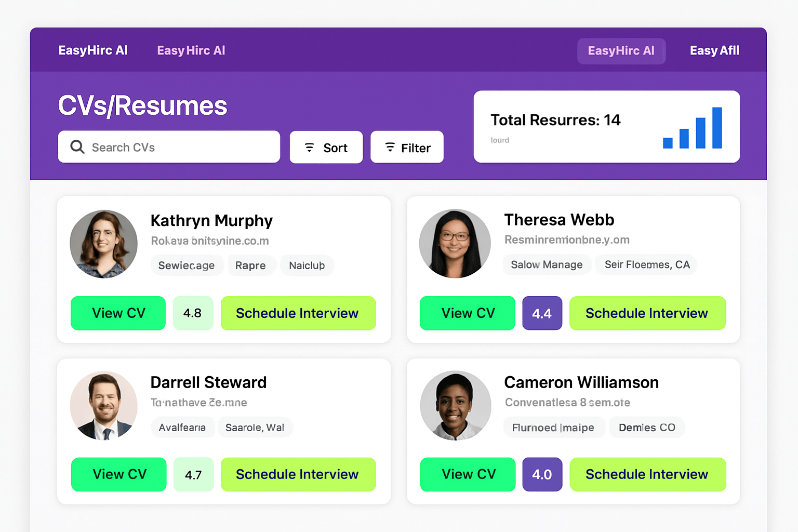The width and height of the screenshot is (798, 532).
Task: Click the funnel icon on the Sort button
Action: (x=310, y=147)
